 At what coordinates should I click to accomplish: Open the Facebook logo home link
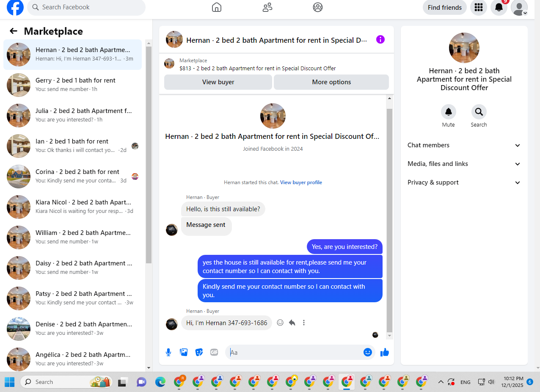pyautogui.click(x=15, y=7)
